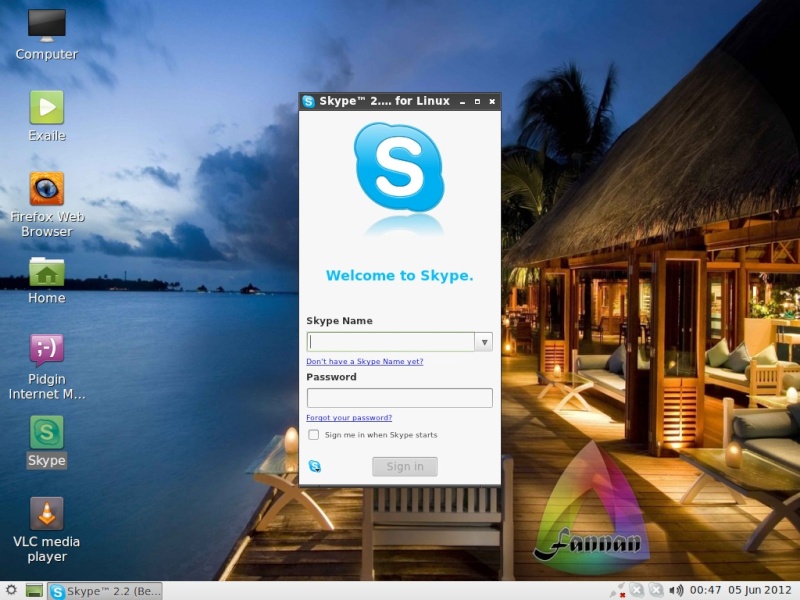Open the disconnected network tray icon
Viewport: 800px width, 600px height.
coord(618,591)
